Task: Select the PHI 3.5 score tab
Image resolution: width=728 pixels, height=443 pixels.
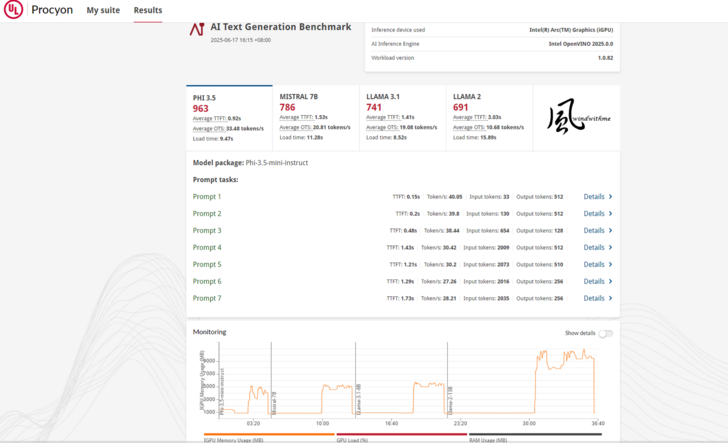Action: [x=229, y=118]
